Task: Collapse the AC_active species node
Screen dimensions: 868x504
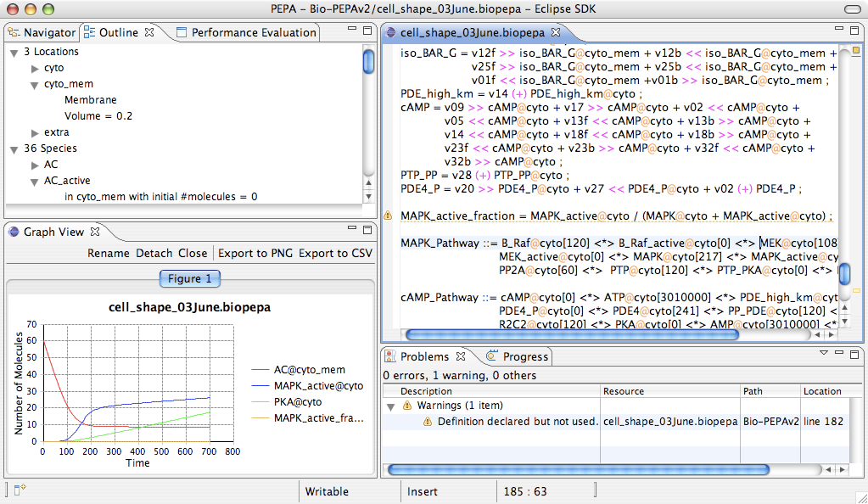Action: click(x=36, y=181)
